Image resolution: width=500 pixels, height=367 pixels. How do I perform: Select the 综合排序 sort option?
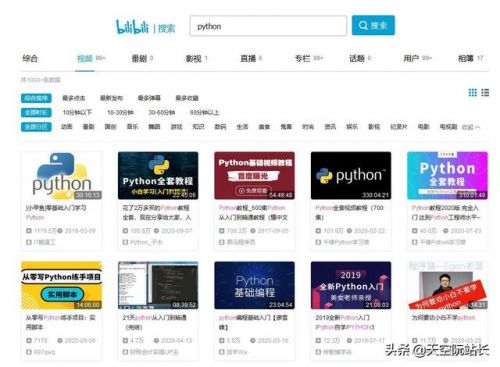[x=36, y=98]
